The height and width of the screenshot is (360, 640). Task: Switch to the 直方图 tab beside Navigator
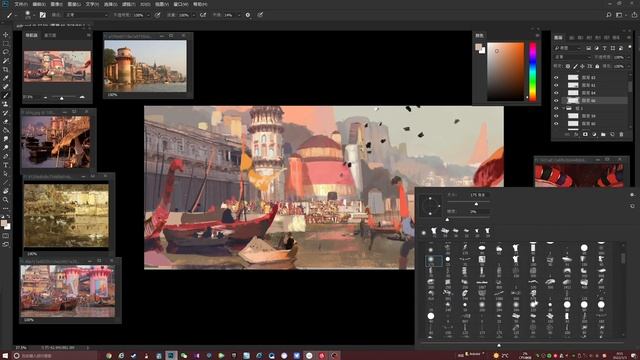click(x=50, y=36)
